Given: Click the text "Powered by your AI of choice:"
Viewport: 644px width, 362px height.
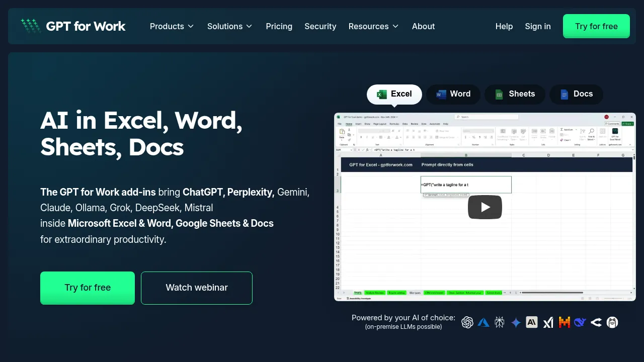Looking at the screenshot, I should pyautogui.click(x=404, y=318).
